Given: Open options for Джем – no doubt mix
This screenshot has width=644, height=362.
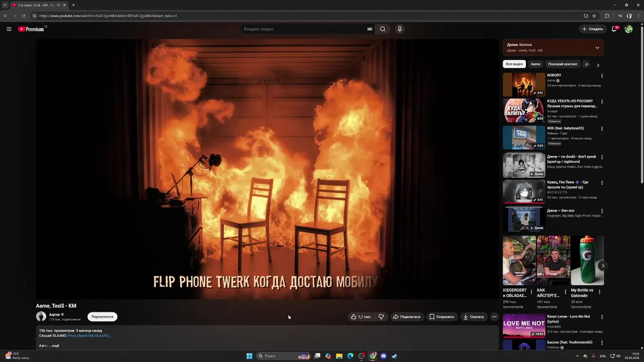Looking at the screenshot, I should click(x=602, y=157).
